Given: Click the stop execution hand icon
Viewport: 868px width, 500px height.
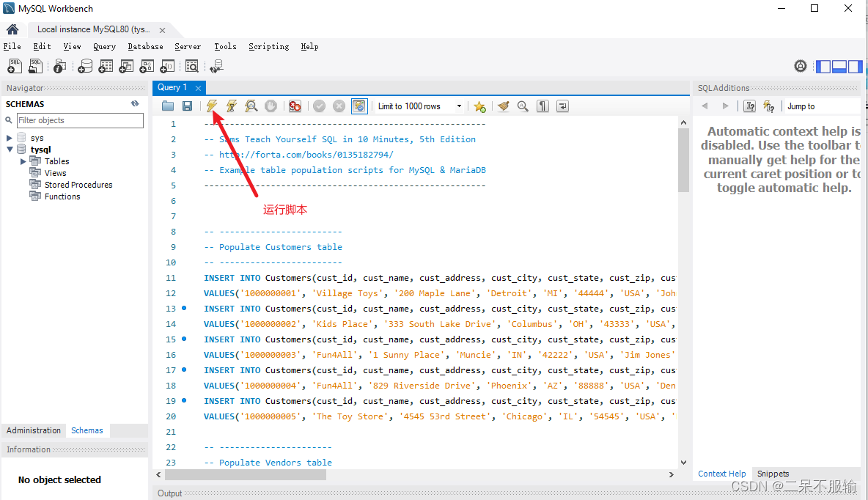Looking at the screenshot, I should pos(271,106).
